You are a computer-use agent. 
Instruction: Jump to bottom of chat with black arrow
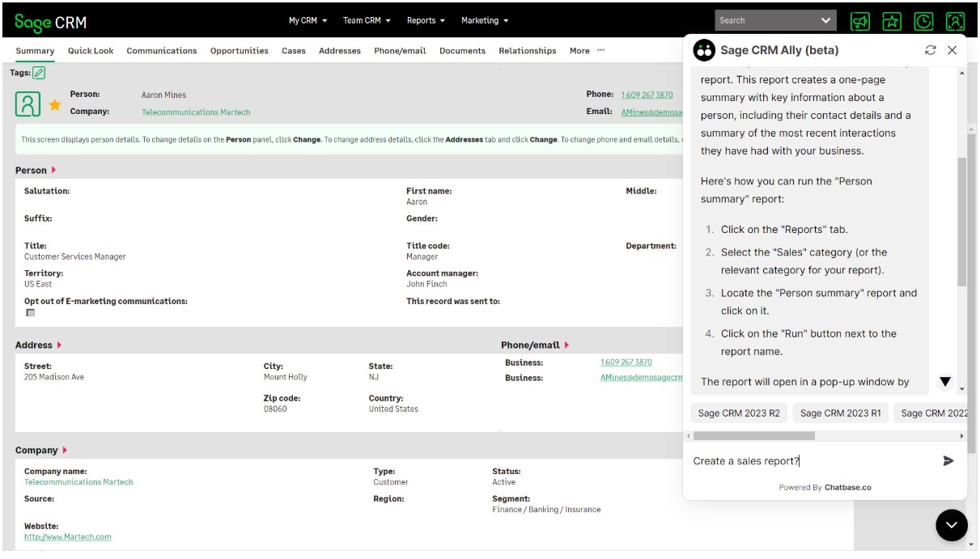(x=944, y=382)
